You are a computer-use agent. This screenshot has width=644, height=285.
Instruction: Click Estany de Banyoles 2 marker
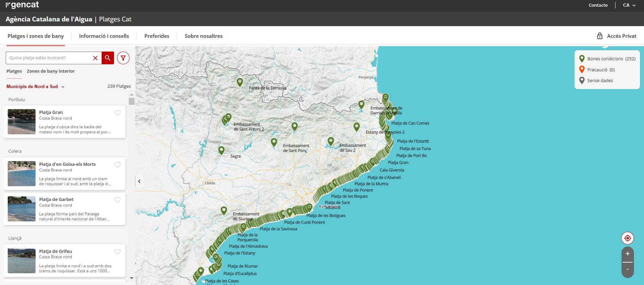coord(357,127)
